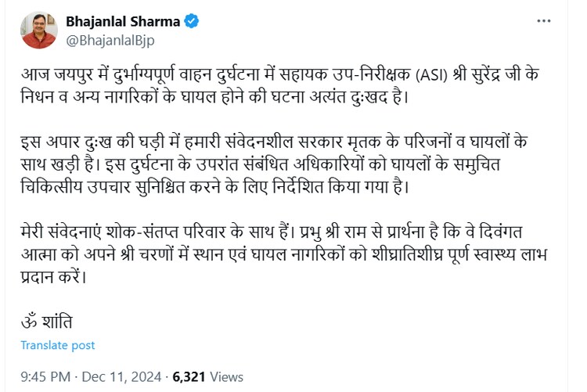This screenshot has width=587, height=392.
Task: Click the Views label beside the count
Action: (x=225, y=375)
